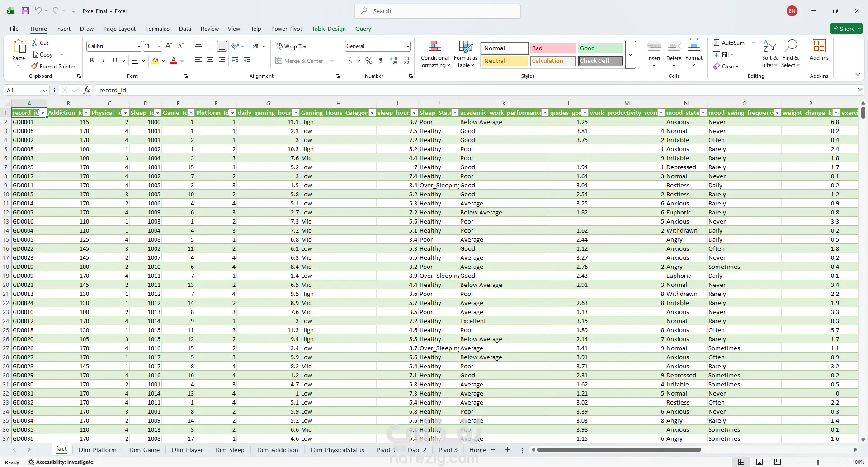Open the Formulas ribbon tab
868x467 pixels.
tap(157, 29)
